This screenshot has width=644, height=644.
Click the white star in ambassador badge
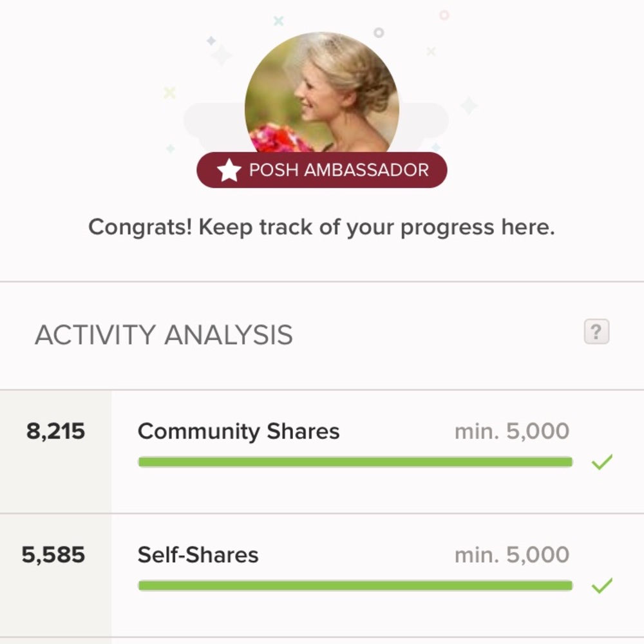pyautogui.click(x=229, y=171)
